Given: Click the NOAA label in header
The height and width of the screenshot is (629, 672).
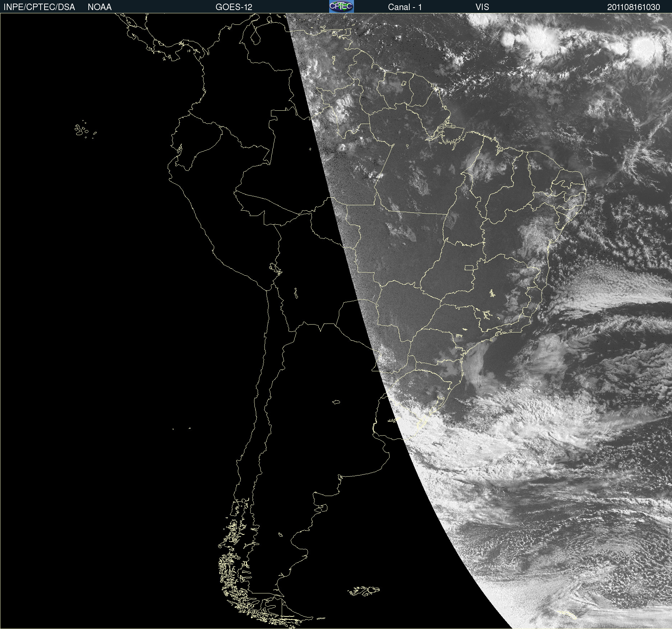Looking at the screenshot, I should pos(100,7).
